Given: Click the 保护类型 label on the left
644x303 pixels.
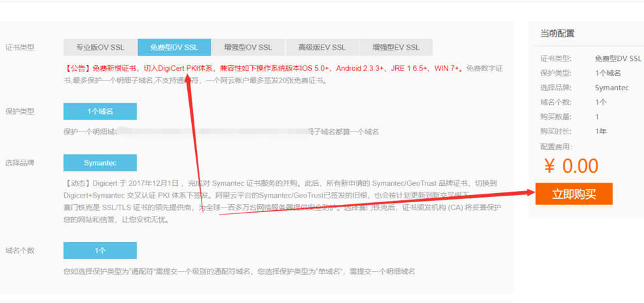Looking at the screenshot, I should [20, 111].
